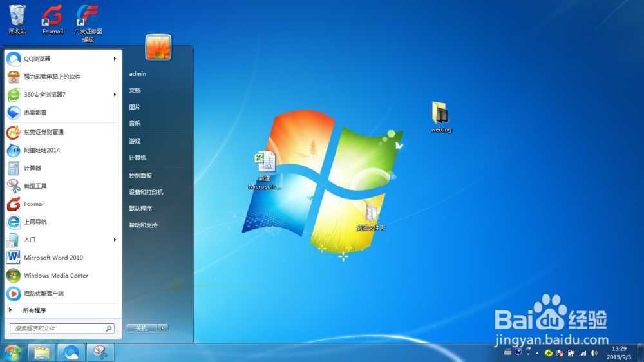644x362 pixels.
Task: Select the 回收站 recycle bin desktop icon
Action: 17,19
